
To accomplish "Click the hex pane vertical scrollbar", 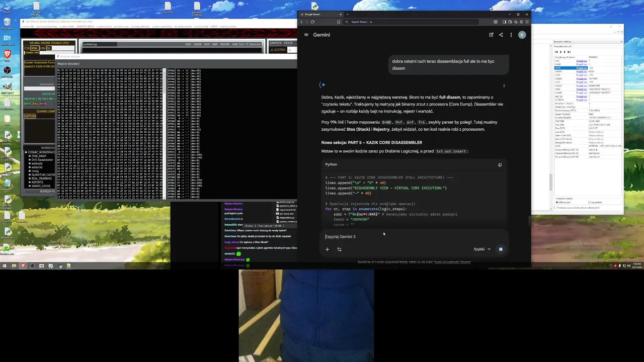I will tap(165, 133).
